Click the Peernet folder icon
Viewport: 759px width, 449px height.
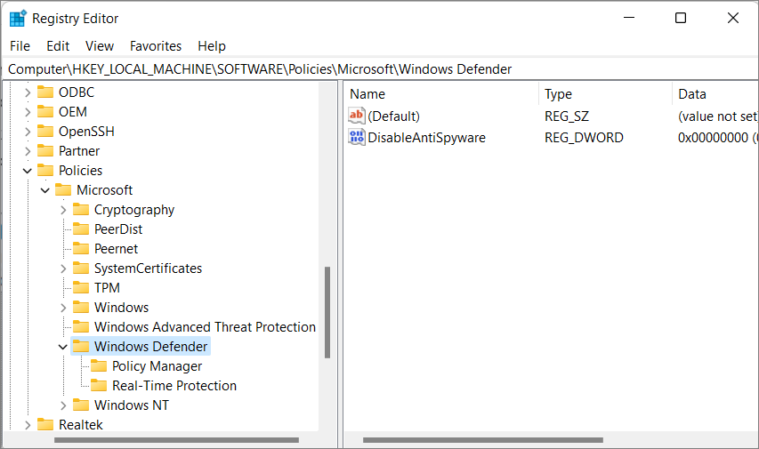tap(81, 249)
